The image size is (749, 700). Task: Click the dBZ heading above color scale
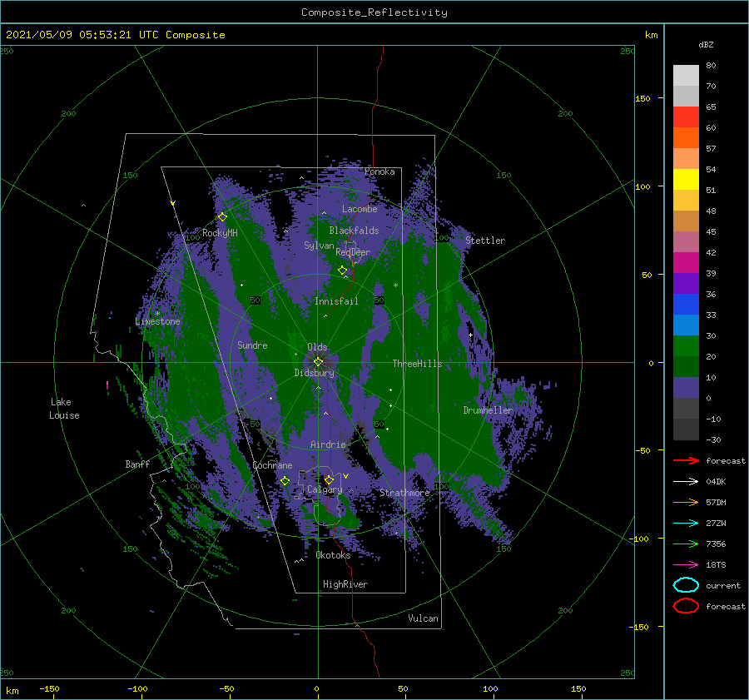point(706,44)
